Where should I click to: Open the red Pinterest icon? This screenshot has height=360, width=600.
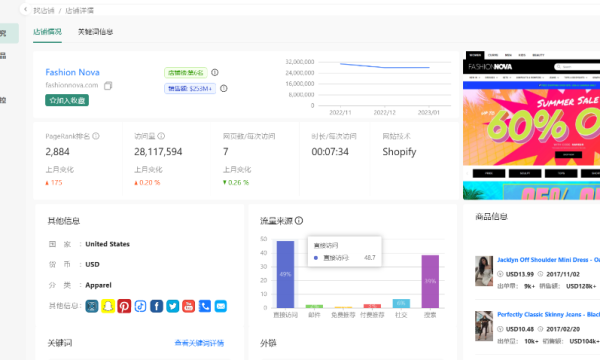[x=124, y=306]
